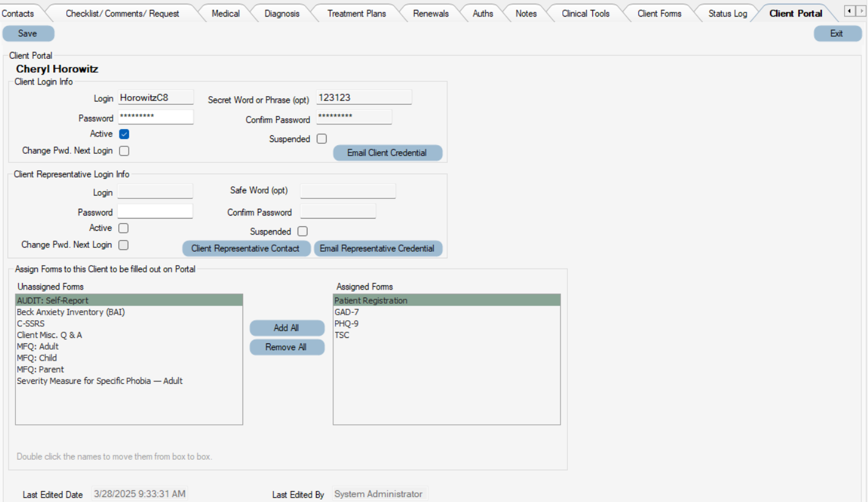Click Add All to assign every form

click(x=287, y=328)
